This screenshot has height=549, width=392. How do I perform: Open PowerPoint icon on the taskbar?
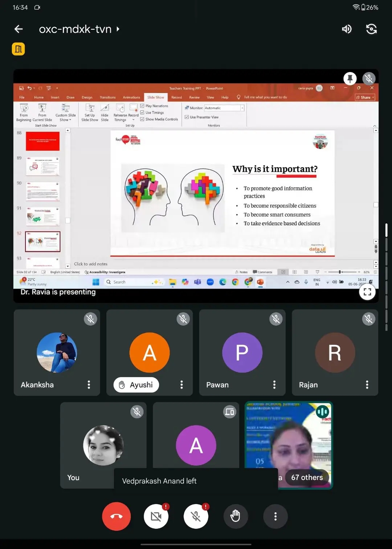(x=260, y=282)
